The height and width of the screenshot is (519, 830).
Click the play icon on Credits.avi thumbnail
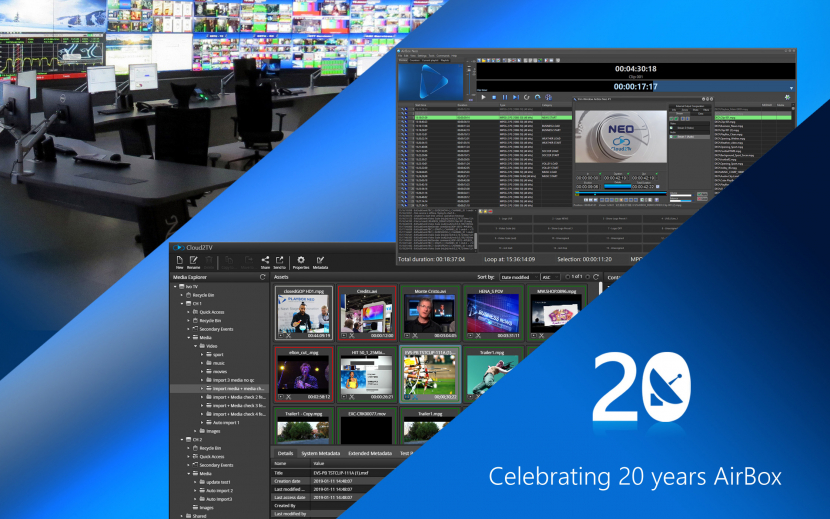[344, 336]
